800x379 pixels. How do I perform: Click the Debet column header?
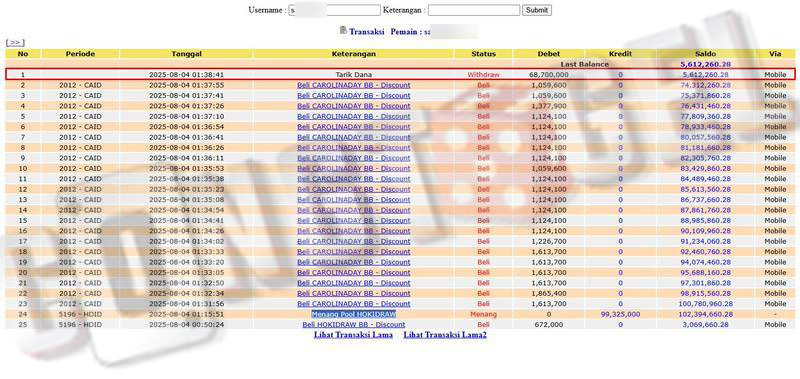pos(548,54)
